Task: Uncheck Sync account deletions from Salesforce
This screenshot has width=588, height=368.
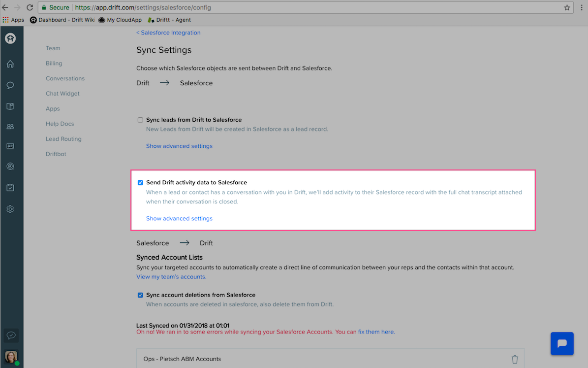Action: [140, 295]
